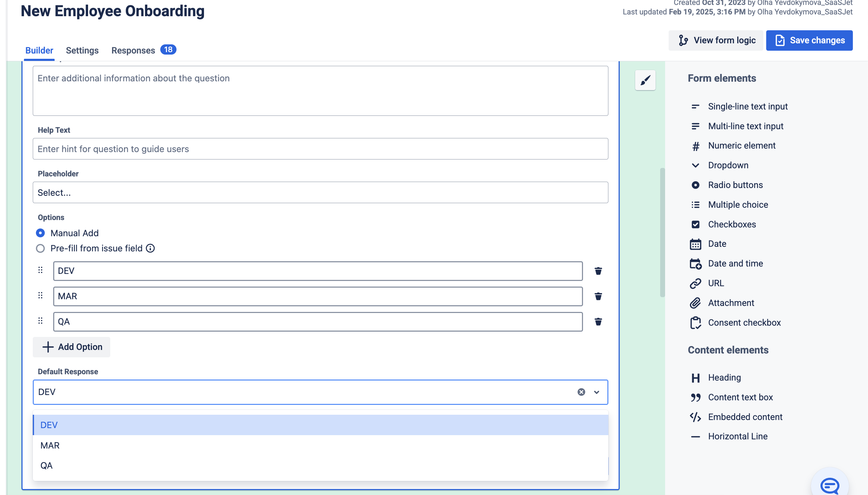The width and height of the screenshot is (868, 495).
Task: Choose DEV in the default response list
Action: click(x=321, y=425)
